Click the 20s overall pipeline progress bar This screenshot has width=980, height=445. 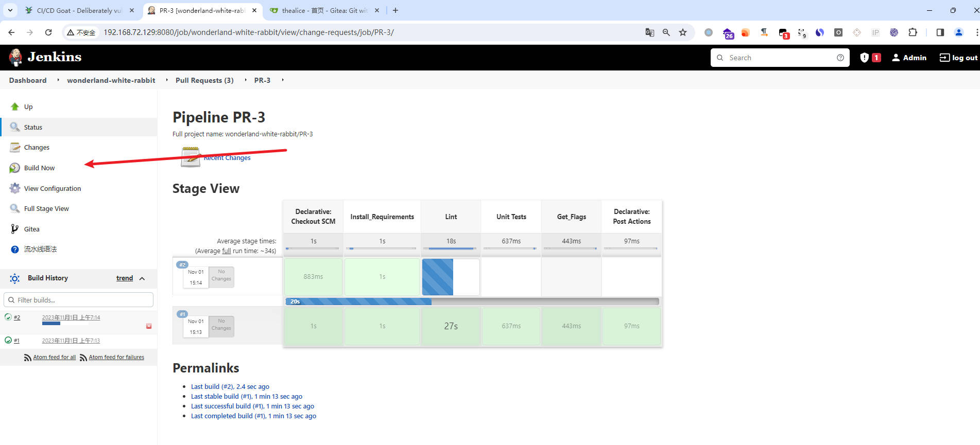click(472, 301)
